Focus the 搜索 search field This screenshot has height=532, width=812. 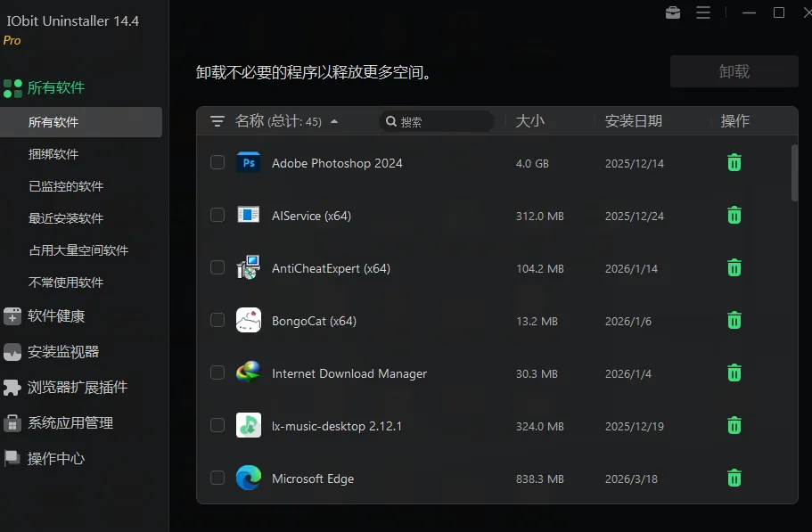(x=436, y=121)
